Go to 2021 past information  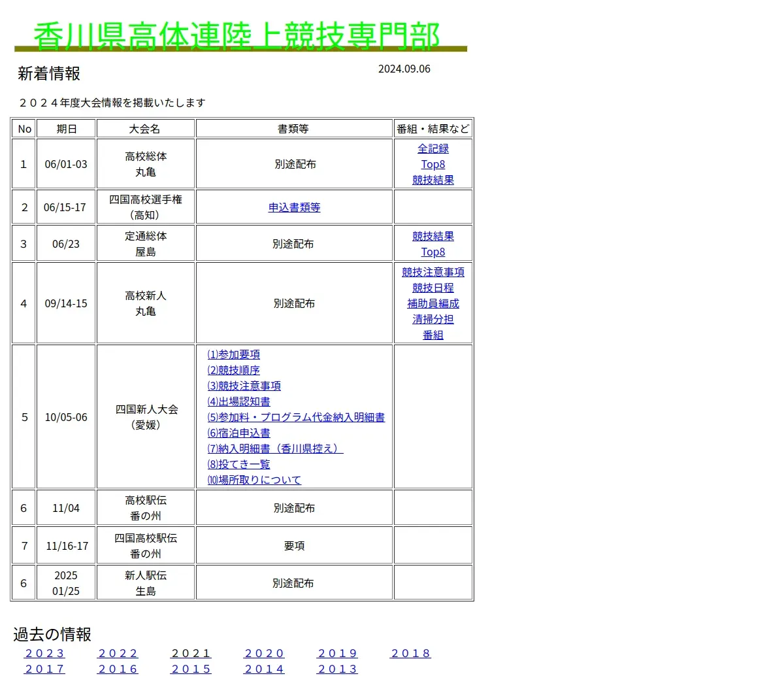(191, 653)
